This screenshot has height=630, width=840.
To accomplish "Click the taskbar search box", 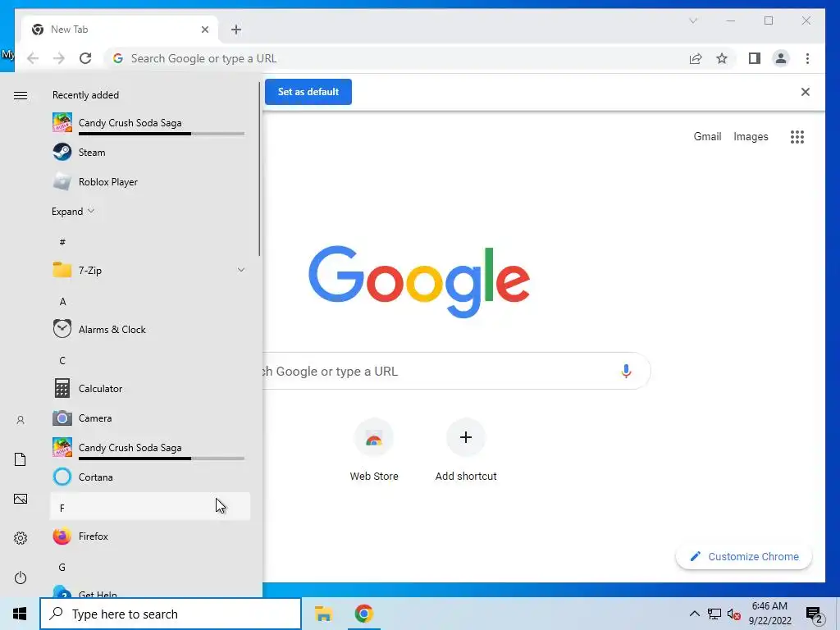I will click(x=171, y=614).
